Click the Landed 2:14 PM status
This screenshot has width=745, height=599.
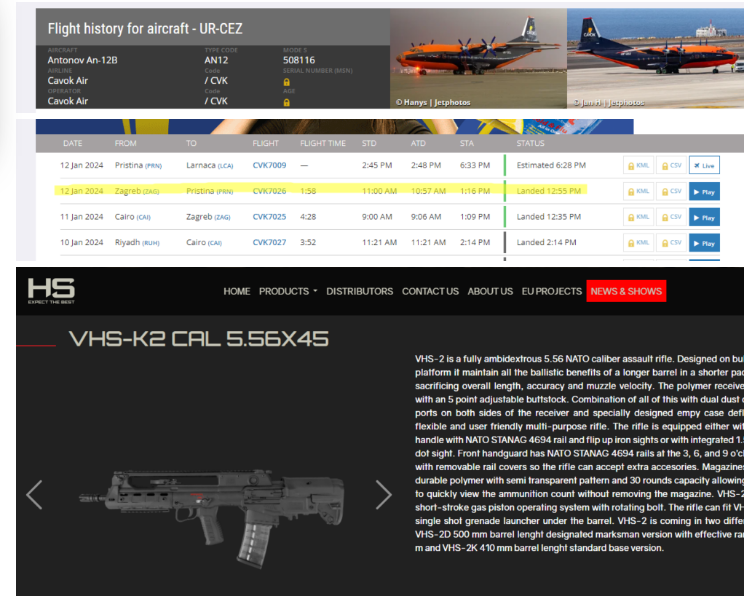click(x=546, y=242)
